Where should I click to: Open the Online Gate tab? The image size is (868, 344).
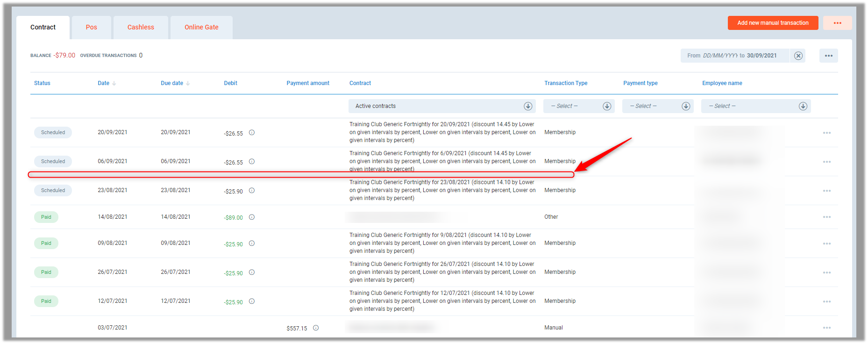pos(201,28)
